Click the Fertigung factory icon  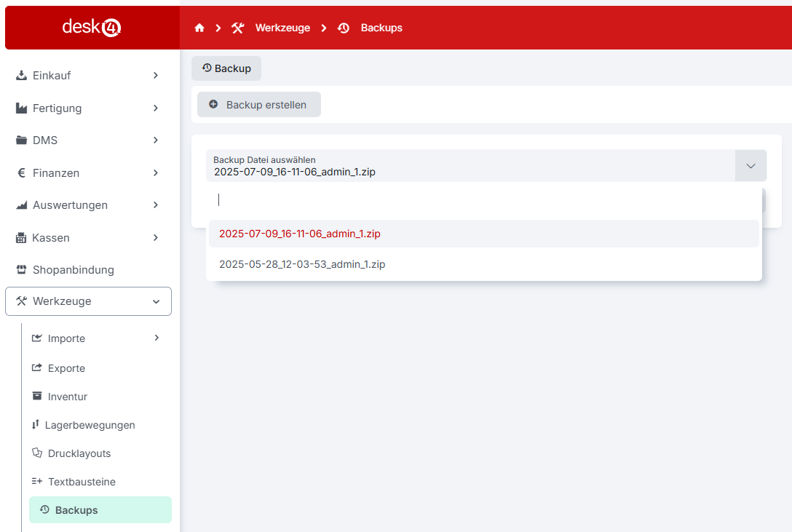[x=21, y=108]
